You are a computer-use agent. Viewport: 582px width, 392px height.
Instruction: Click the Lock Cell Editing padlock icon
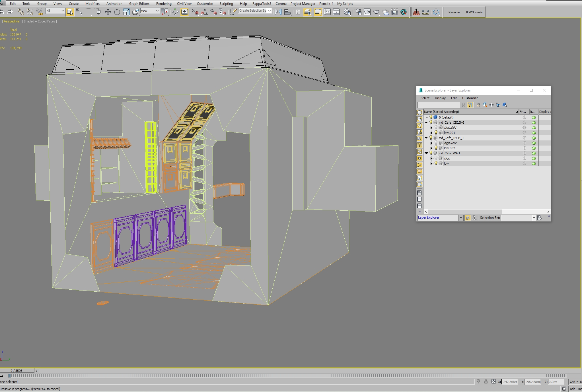pos(478,105)
